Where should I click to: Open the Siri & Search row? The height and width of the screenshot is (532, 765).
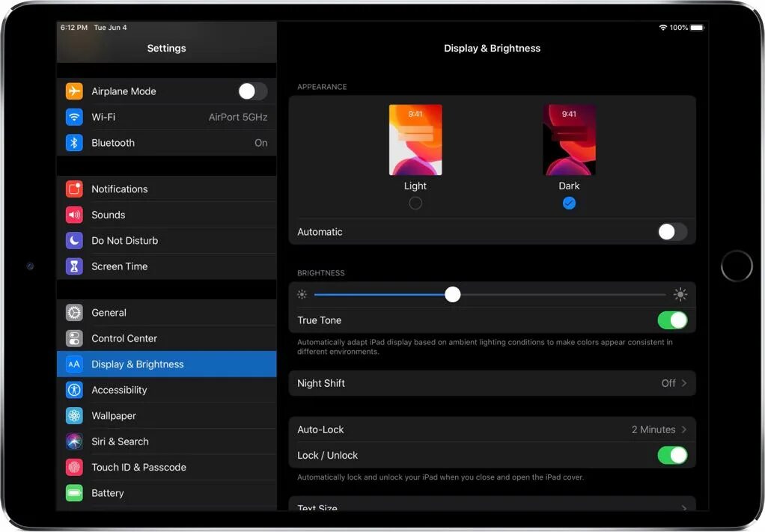[x=166, y=441]
